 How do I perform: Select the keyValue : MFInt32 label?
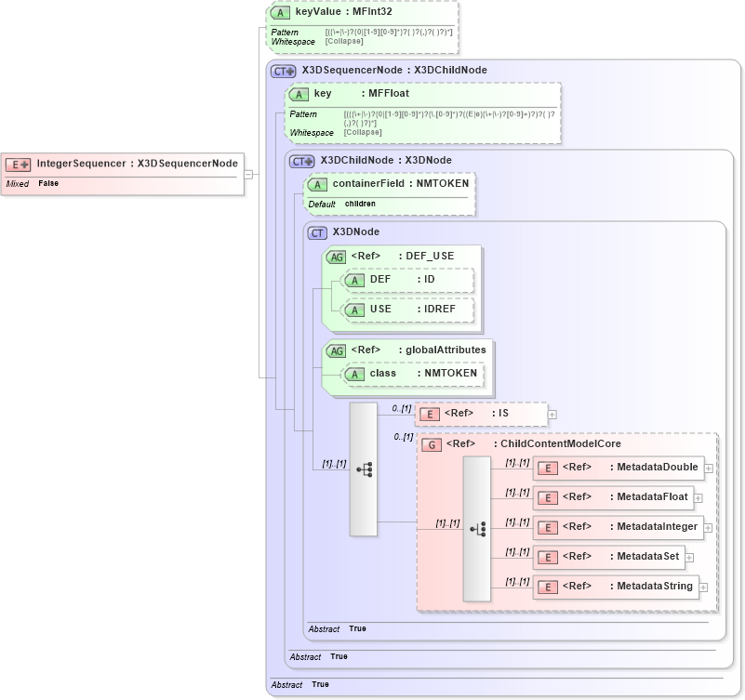point(343,11)
